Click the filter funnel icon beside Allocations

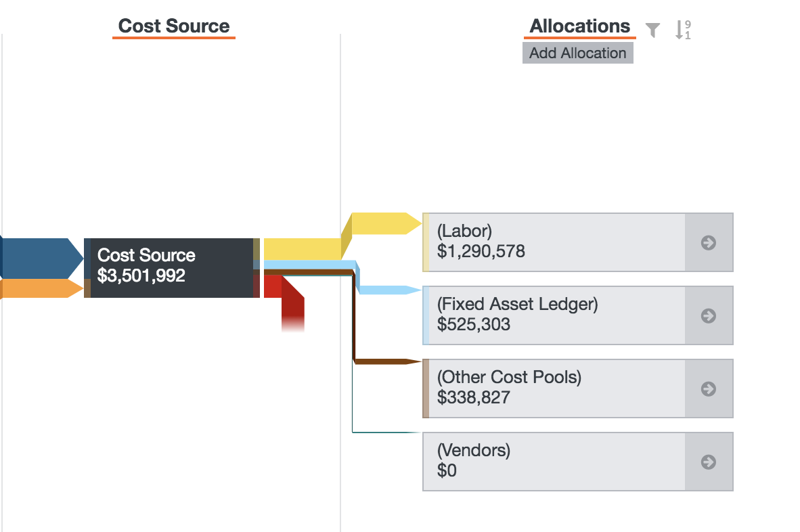(652, 30)
